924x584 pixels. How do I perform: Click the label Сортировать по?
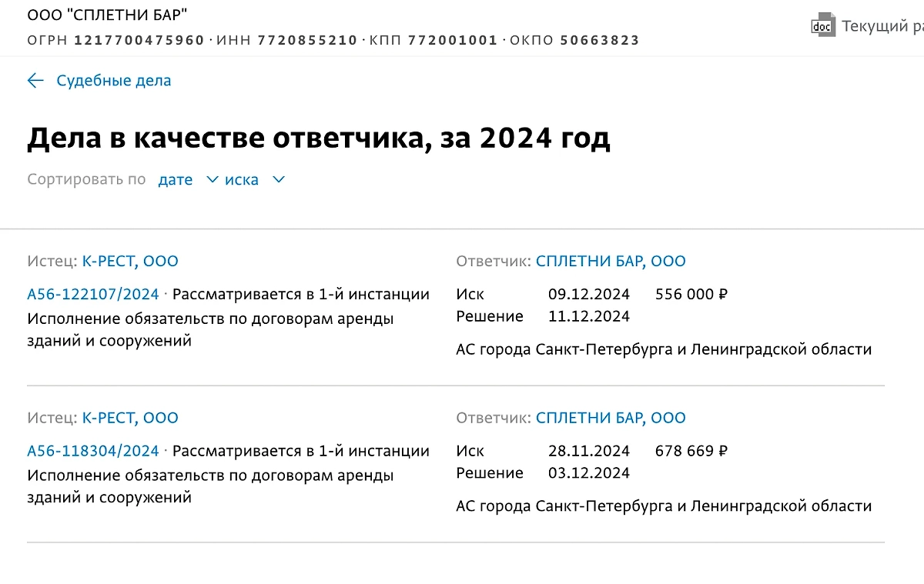[x=86, y=179]
